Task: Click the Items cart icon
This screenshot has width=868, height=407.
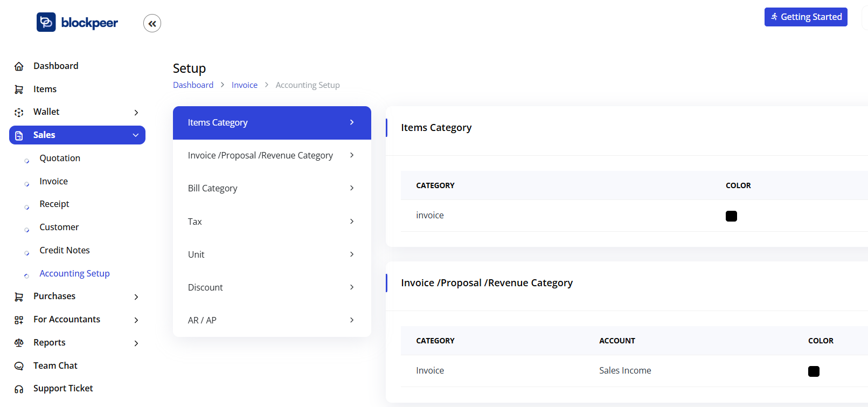Action: pyautogui.click(x=19, y=89)
